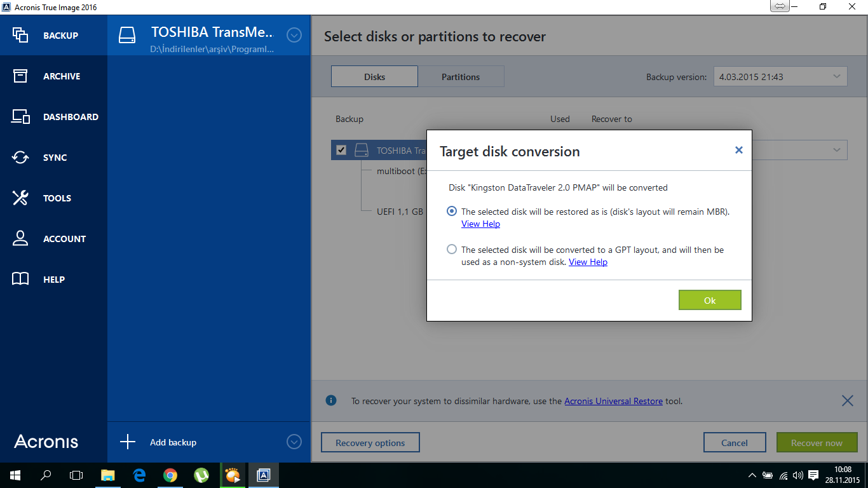This screenshot has height=488, width=868.
Task: Click the Recover now button
Action: (817, 443)
